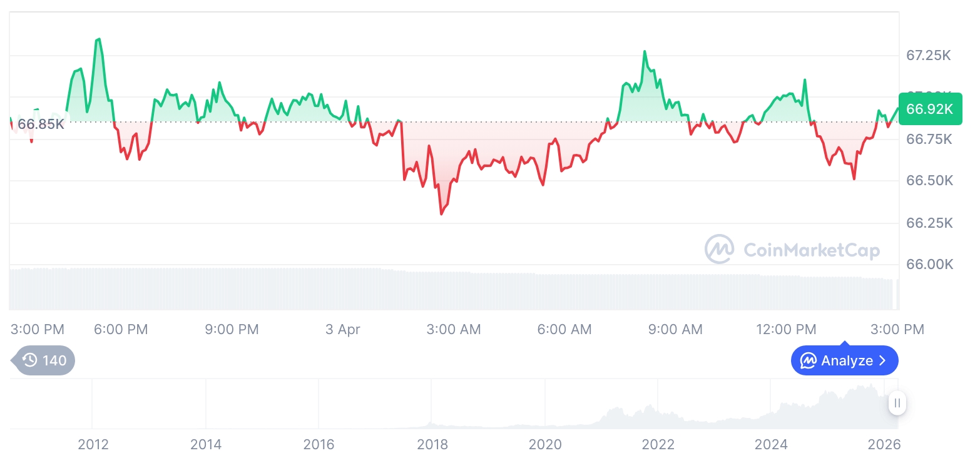Click 2018 on the navigator timeline
Viewport: 980px width, 458px height.
pos(432,445)
